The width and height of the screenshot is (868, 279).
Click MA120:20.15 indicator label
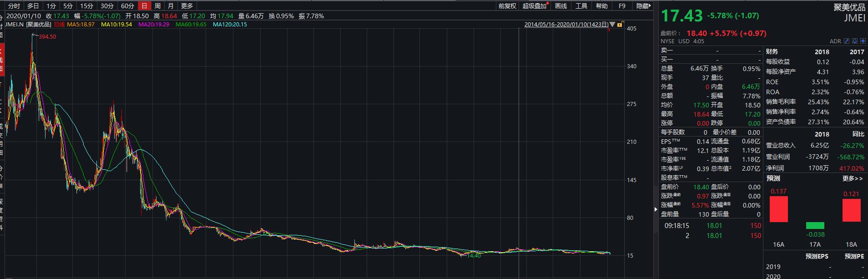(x=230, y=25)
